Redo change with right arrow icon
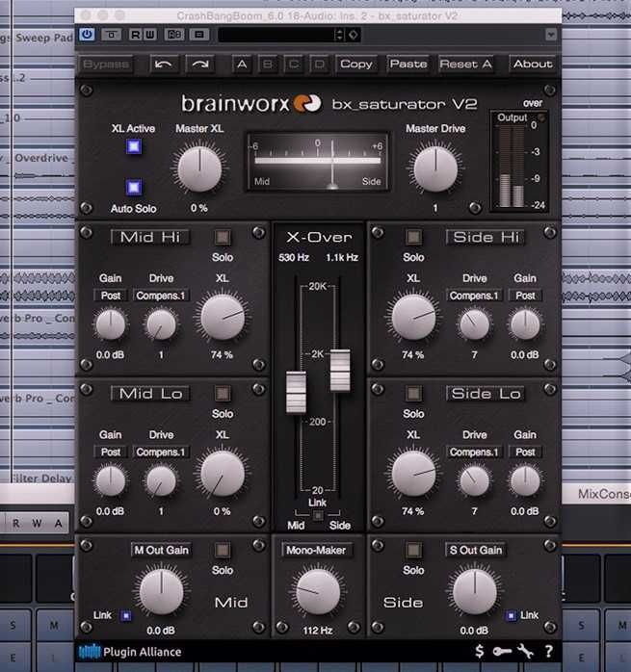 point(200,65)
